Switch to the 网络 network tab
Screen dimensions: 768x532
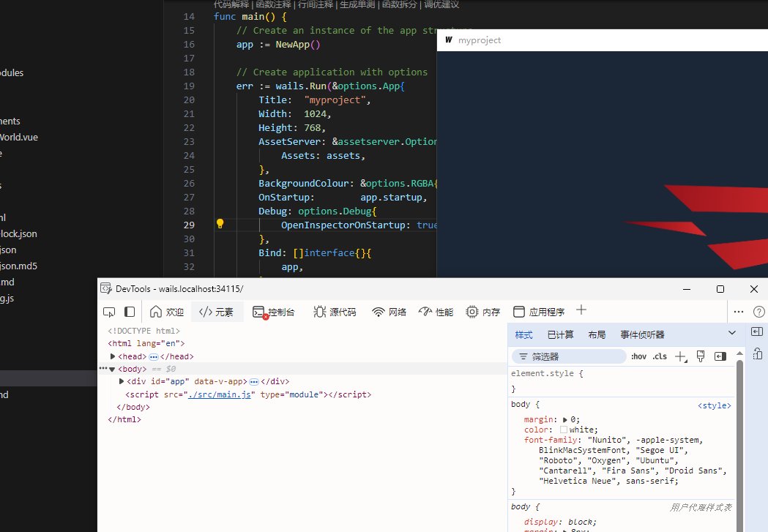tap(389, 312)
